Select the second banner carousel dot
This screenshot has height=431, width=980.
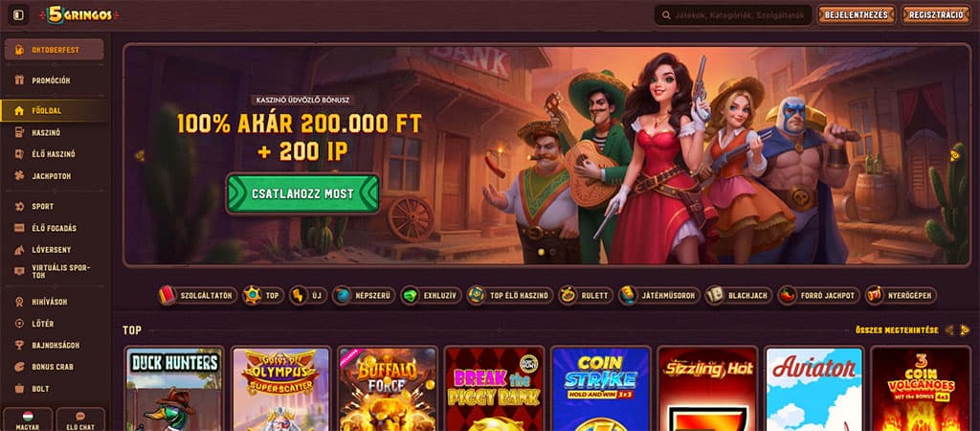point(551,253)
